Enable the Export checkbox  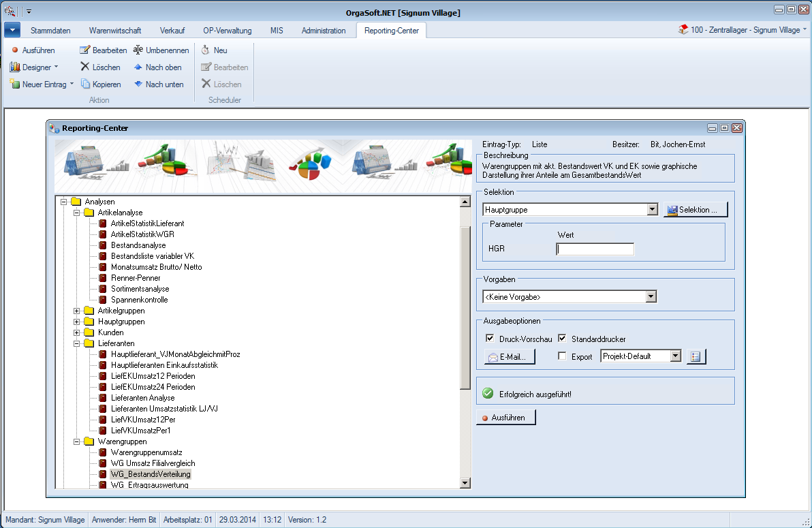pos(562,356)
